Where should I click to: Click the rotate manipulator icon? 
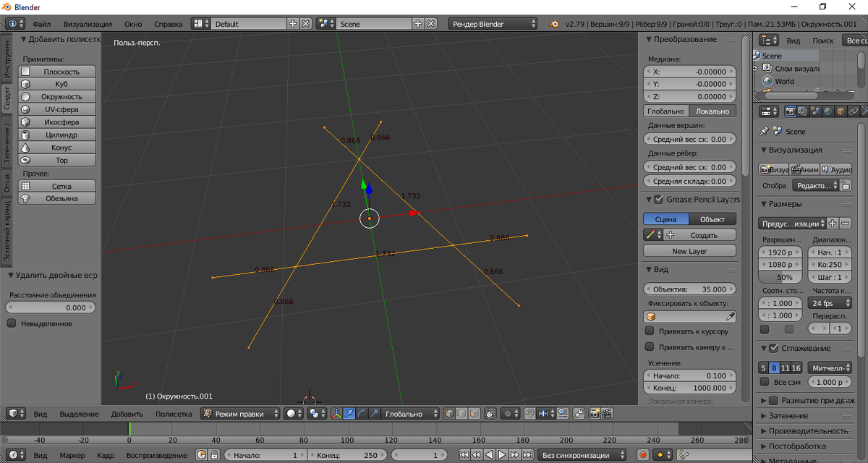click(361, 414)
